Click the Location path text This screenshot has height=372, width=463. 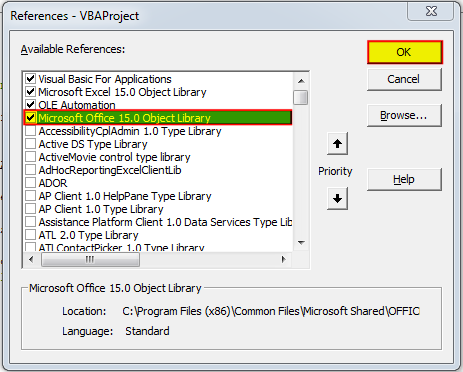coord(271,311)
